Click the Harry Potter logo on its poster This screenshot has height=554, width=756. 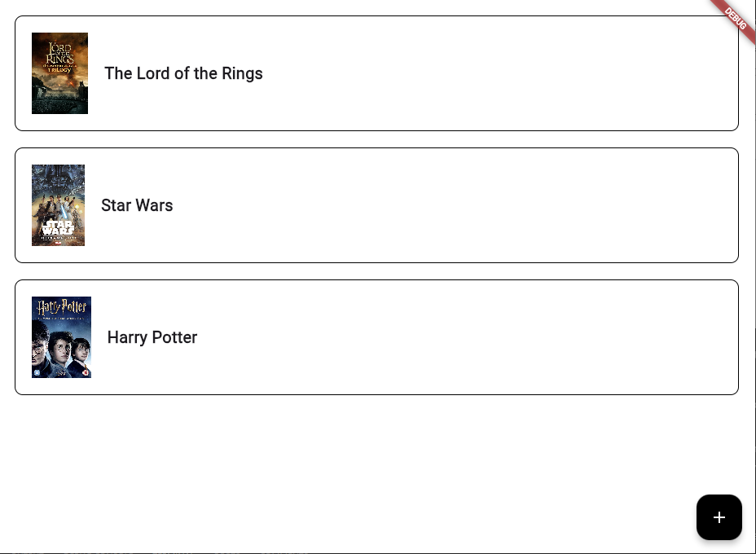click(x=62, y=306)
